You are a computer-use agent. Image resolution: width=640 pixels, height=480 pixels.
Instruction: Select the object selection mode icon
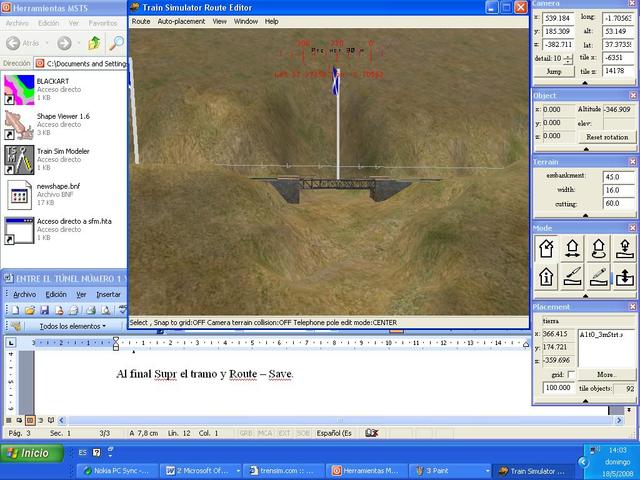click(546, 248)
